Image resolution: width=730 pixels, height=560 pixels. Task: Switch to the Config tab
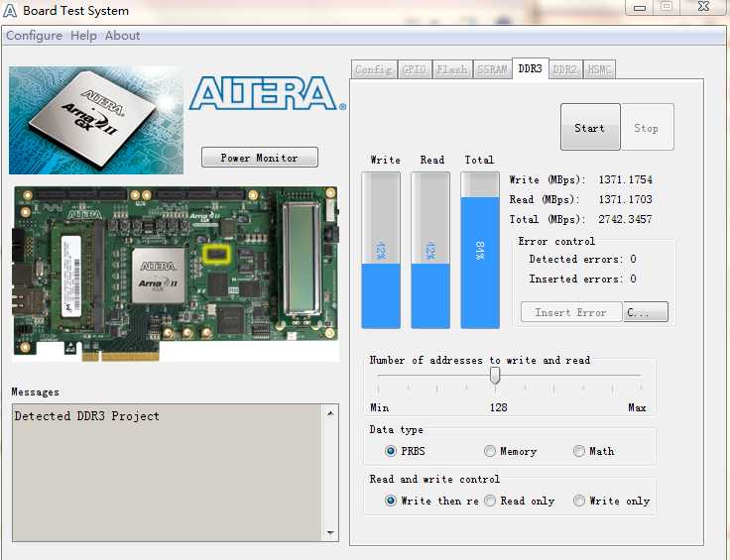point(374,69)
